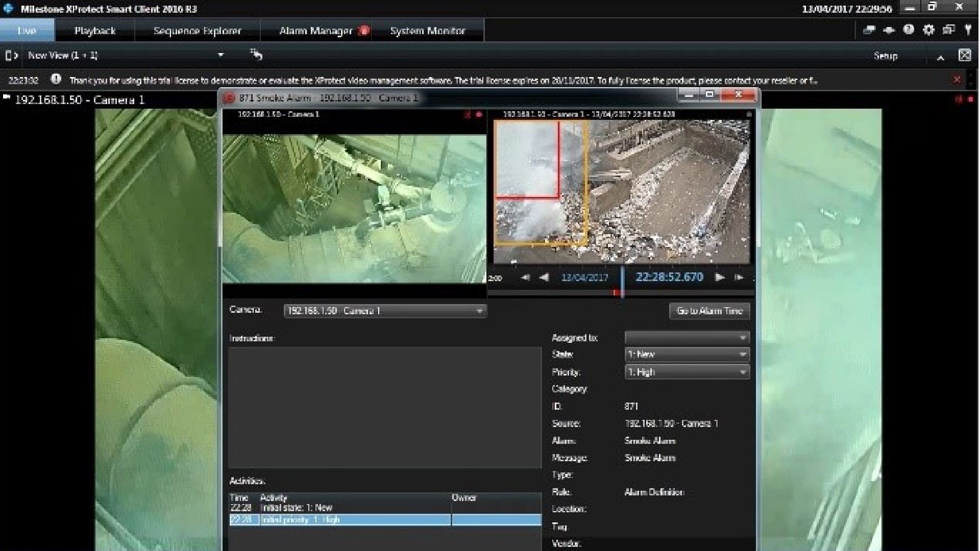Toggle full screen mode icon
The height and width of the screenshot is (551, 980).
pyautogui.click(x=965, y=55)
